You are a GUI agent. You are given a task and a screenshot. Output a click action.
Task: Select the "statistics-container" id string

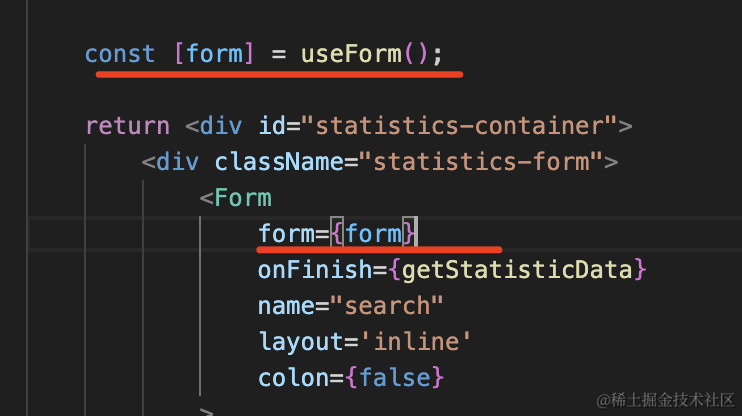459,126
